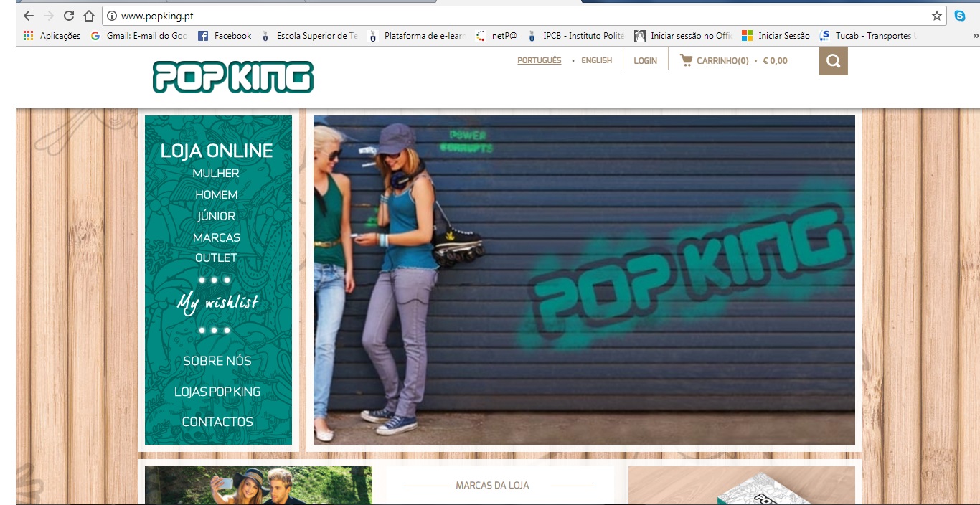Open the Skype extension icon
980x505 pixels.
[x=960, y=16]
